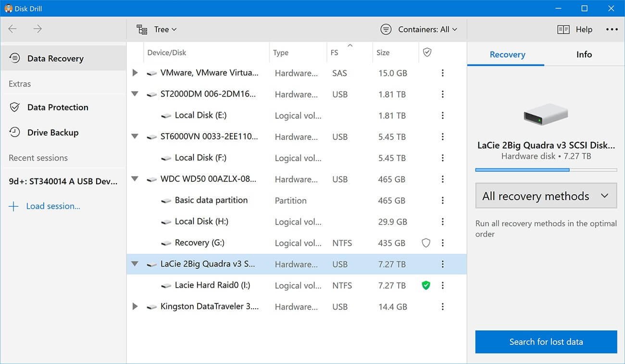Click the forward navigation arrow
This screenshot has height=364, width=625.
37,29
